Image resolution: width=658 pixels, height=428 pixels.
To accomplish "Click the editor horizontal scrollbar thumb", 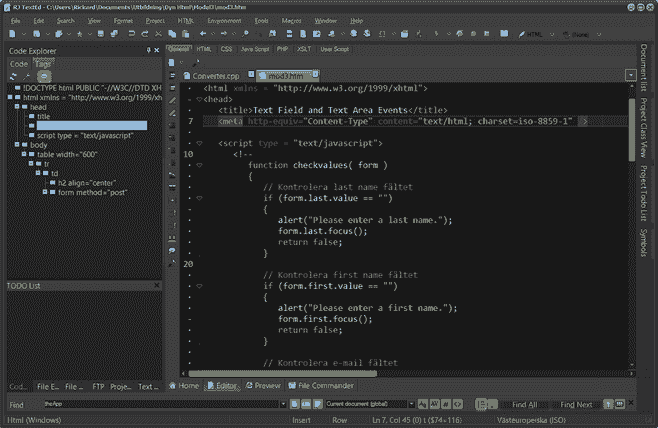I will pyautogui.click(x=282, y=373).
